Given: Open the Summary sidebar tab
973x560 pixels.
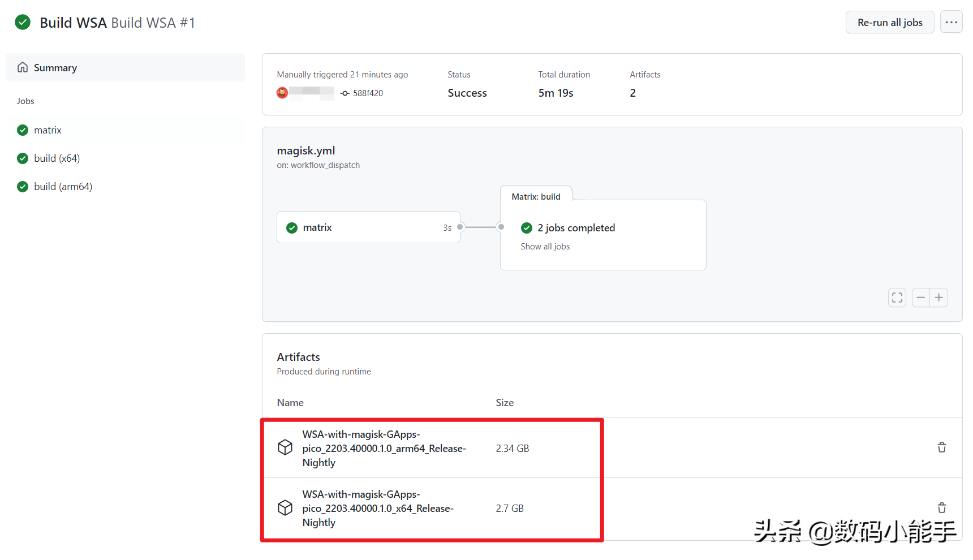Looking at the screenshot, I should 55,68.
